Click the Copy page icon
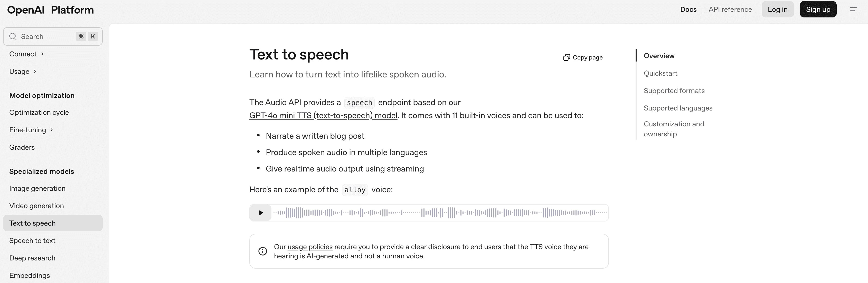Image resolution: width=868 pixels, height=283 pixels. pos(567,57)
